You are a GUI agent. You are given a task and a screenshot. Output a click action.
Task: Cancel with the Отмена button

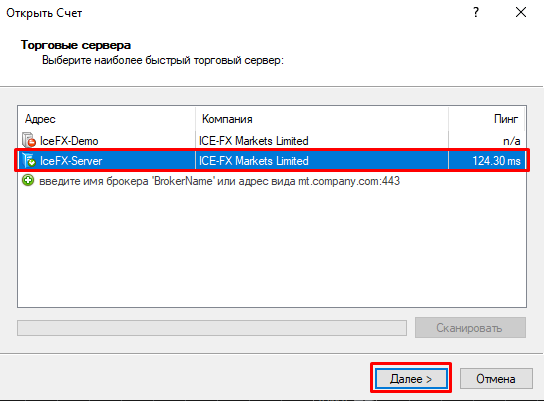pyautogui.click(x=496, y=378)
